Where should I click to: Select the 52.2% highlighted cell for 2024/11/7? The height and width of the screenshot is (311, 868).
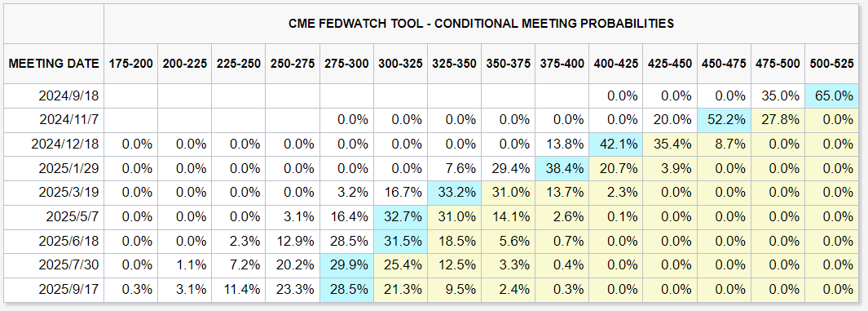click(724, 120)
